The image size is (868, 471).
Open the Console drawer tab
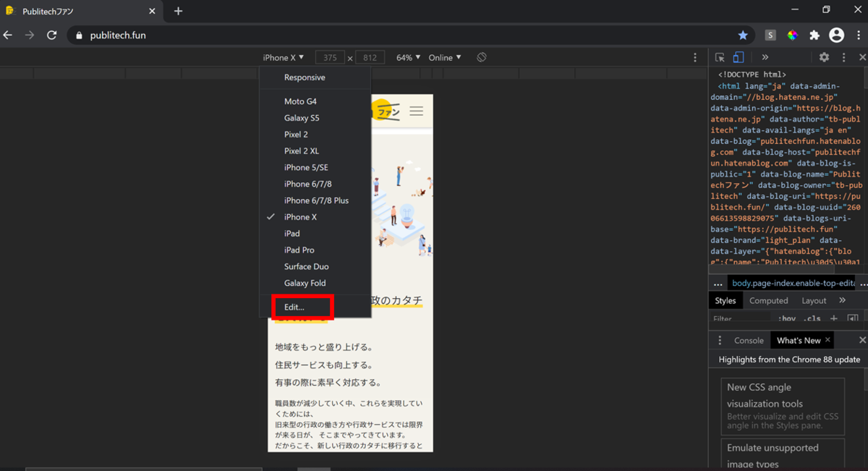pos(749,340)
